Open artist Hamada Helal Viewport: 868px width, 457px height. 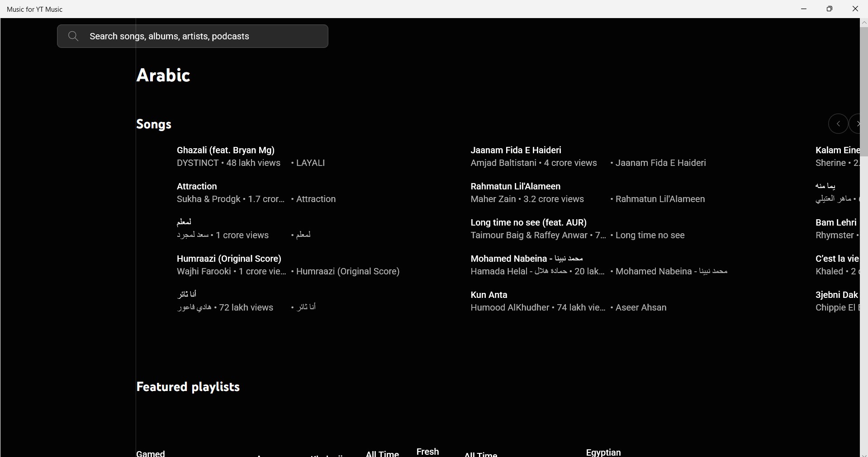coord(519,272)
